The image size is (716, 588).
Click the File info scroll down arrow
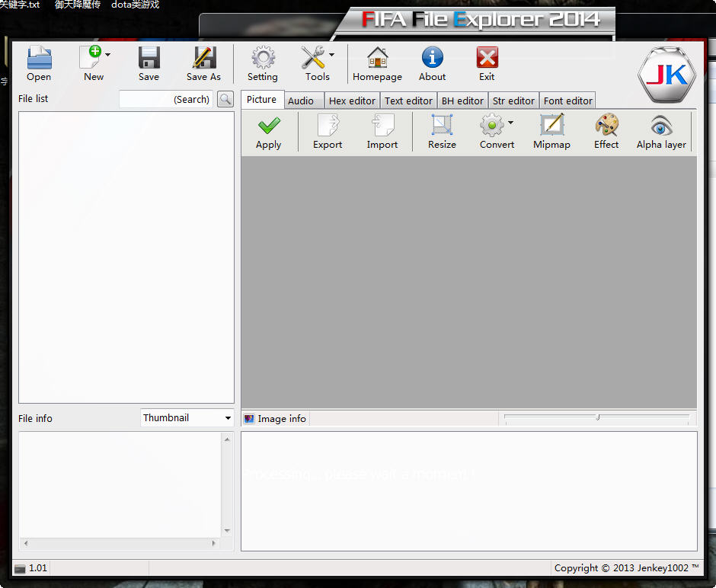click(x=227, y=530)
